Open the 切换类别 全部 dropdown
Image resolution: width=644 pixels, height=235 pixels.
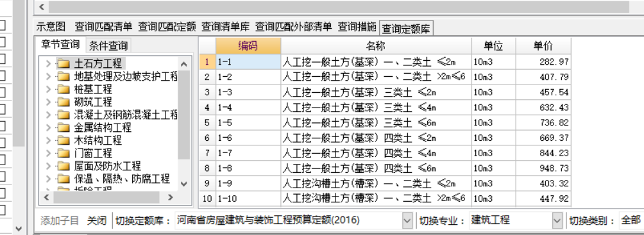pos(631,221)
